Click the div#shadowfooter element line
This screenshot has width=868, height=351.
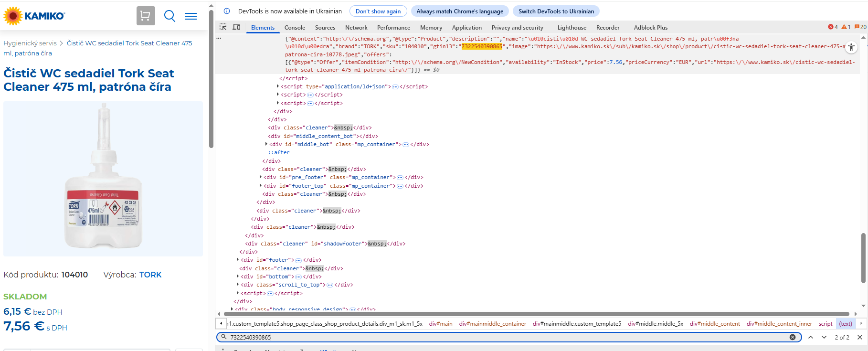[x=325, y=244]
